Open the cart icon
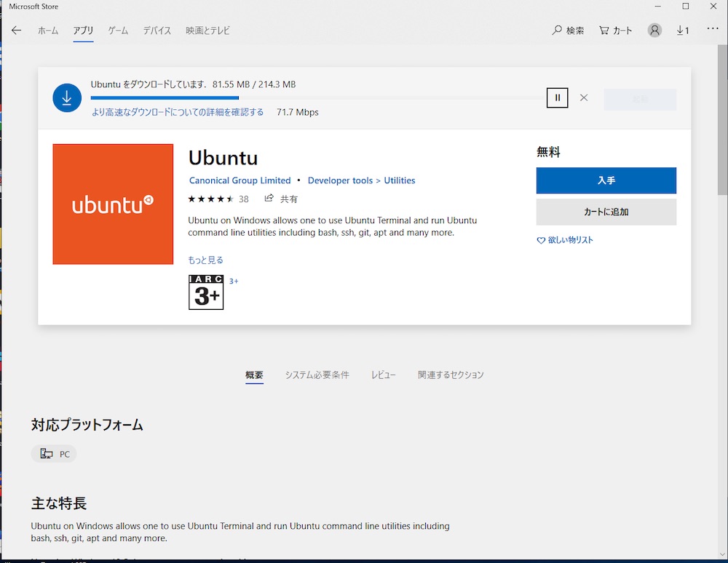The image size is (728, 563). click(x=604, y=31)
